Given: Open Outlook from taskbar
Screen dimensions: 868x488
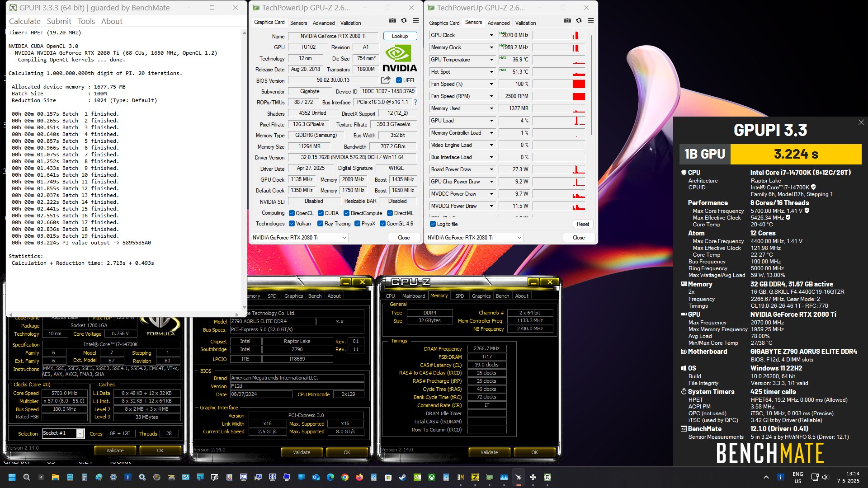Looking at the screenshot, I should [x=316, y=477].
